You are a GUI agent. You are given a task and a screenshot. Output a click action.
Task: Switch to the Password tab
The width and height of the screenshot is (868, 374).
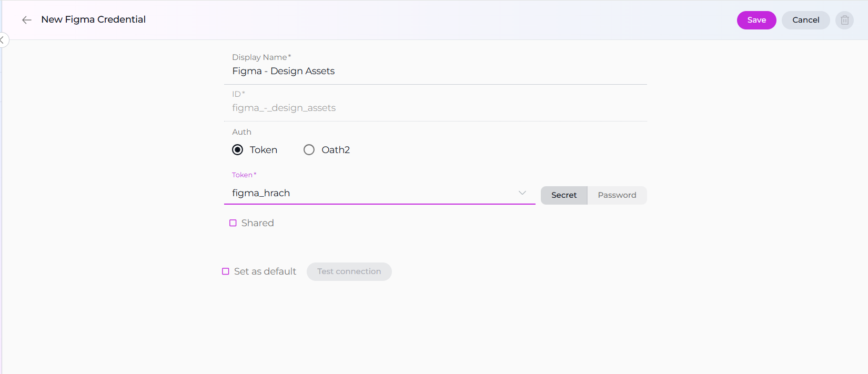617,195
